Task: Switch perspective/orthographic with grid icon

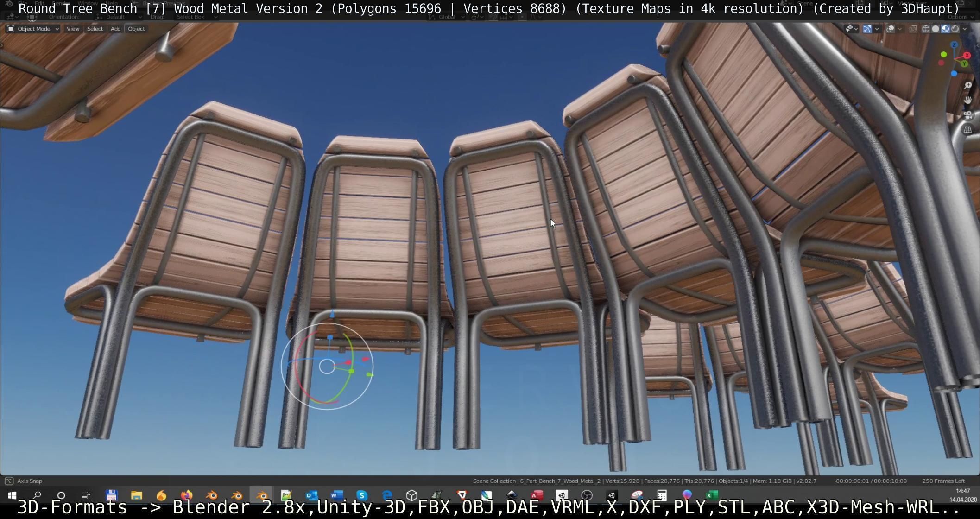Action: (967, 130)
